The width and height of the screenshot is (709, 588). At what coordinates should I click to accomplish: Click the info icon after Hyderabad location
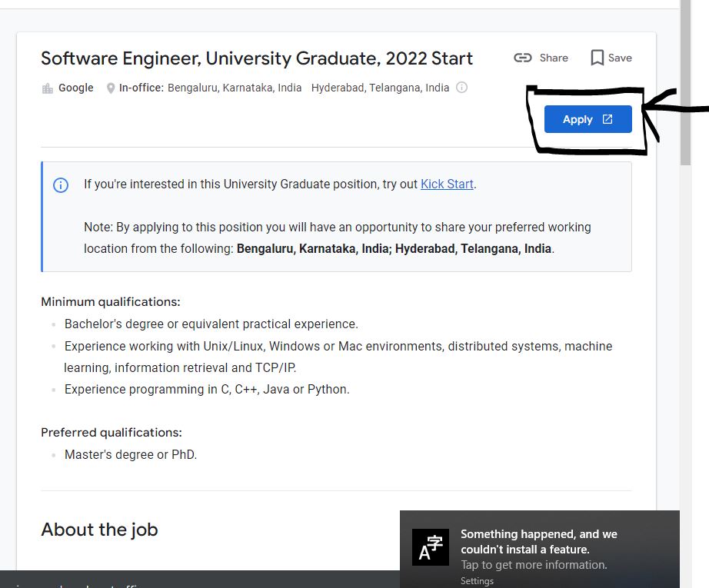(x=461, y=88)
